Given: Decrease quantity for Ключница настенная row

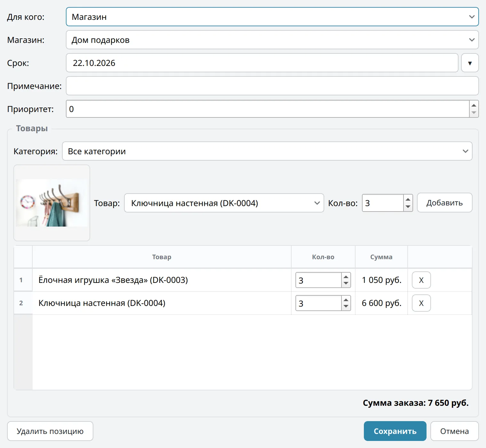Looking at the screenshot, I should [x=346, y=307].
